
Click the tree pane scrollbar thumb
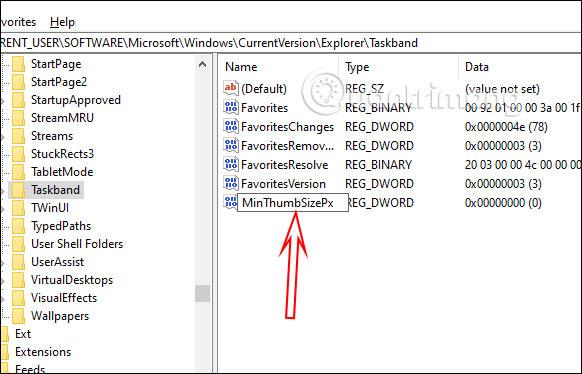(202, 293)
